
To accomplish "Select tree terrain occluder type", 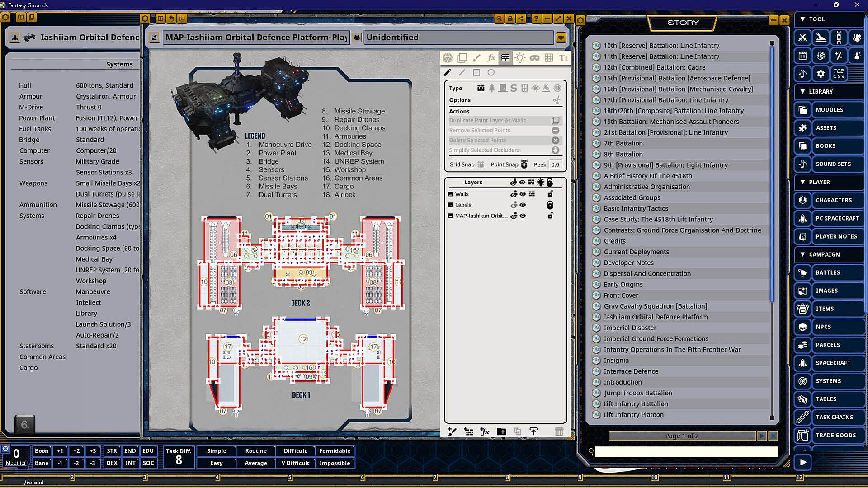I will click(x=492, y=88).
